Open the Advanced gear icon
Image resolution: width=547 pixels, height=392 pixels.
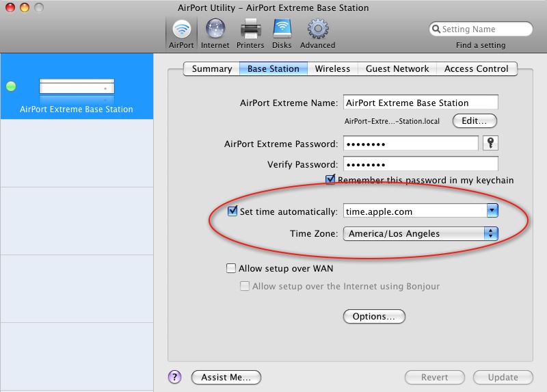[317, 34]
